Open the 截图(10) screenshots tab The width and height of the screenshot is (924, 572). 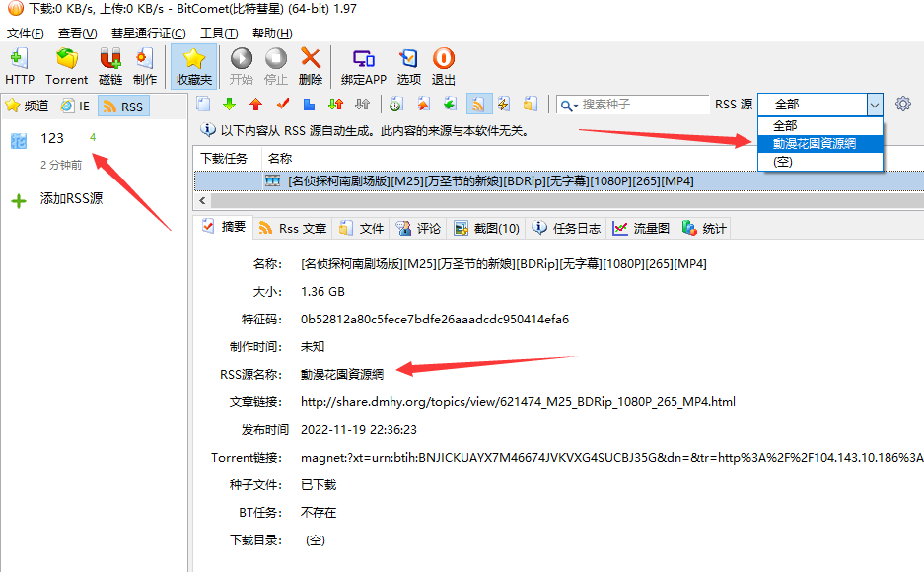[486, 228]
